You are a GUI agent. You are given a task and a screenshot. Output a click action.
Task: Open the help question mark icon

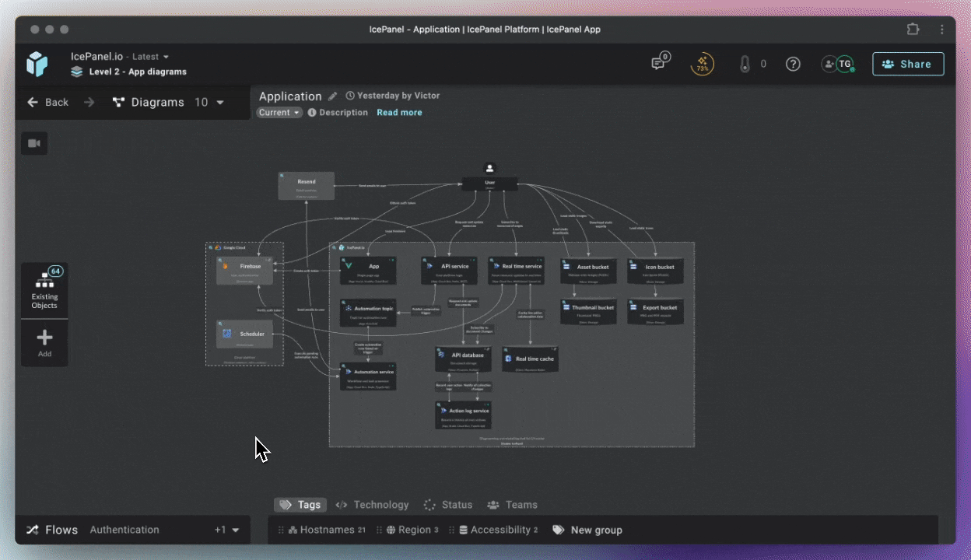click(x=793, y=64)
